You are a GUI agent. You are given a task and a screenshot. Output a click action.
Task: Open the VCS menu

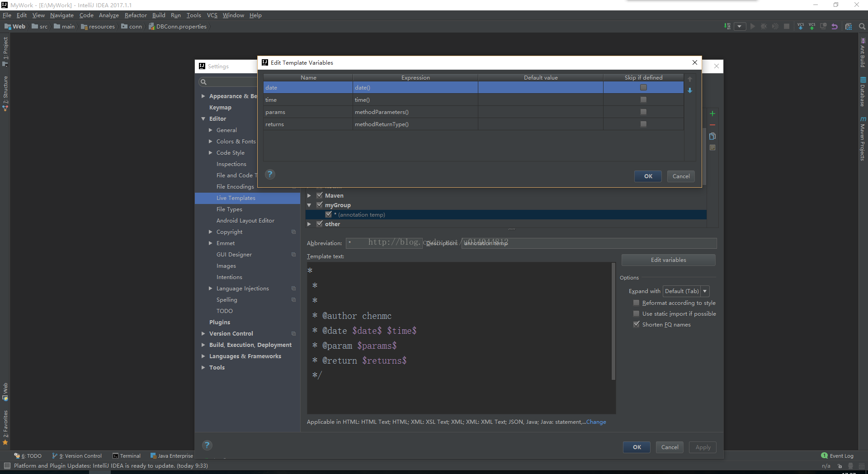click(x=212, y=15)
